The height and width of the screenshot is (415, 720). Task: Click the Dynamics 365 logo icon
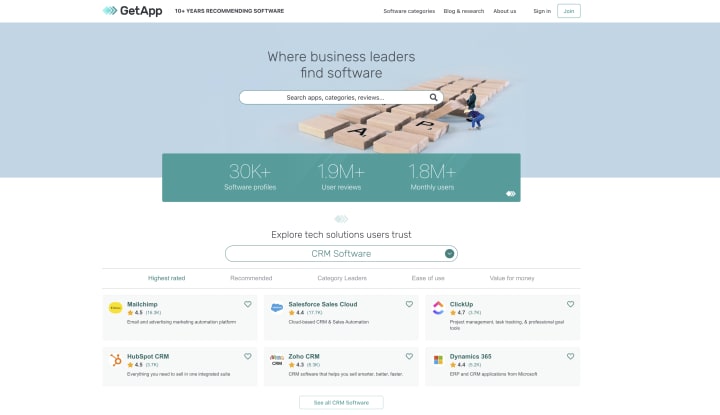pyautogui.click(x=438, y=360)
